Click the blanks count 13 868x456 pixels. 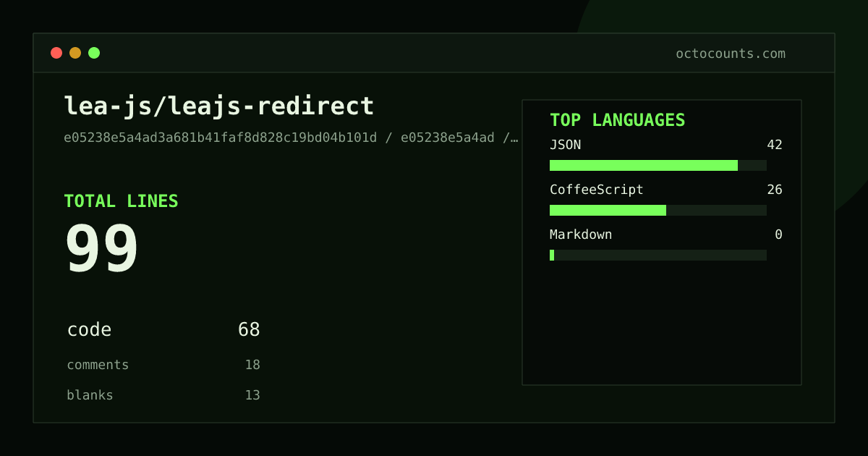click(x=252, y=395)
